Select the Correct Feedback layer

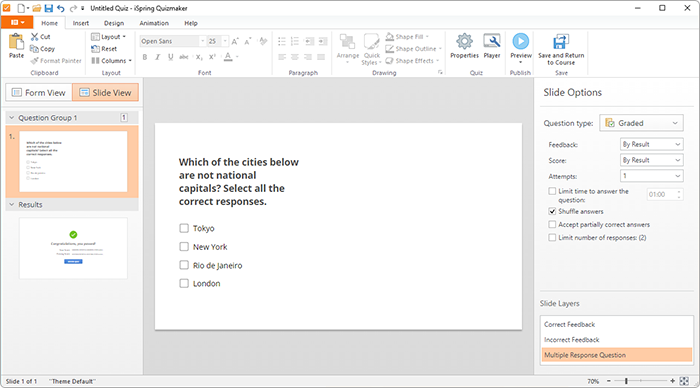click(x=616, y=324)
